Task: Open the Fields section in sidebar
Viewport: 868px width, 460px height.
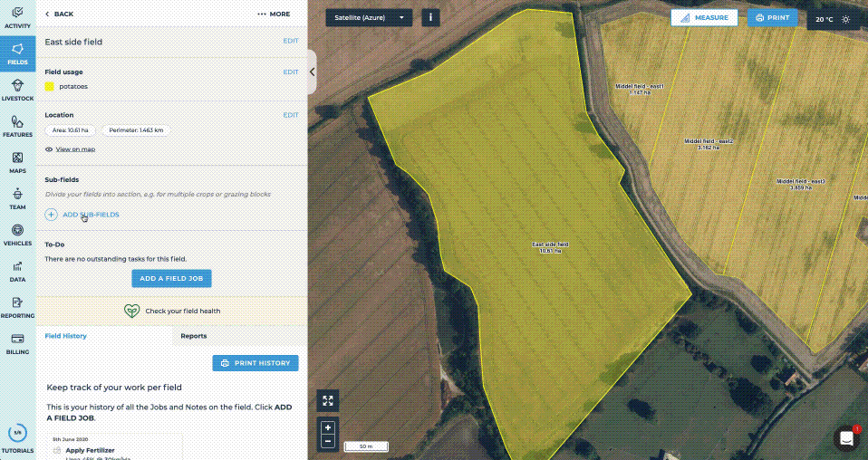Action: point(18,53)
